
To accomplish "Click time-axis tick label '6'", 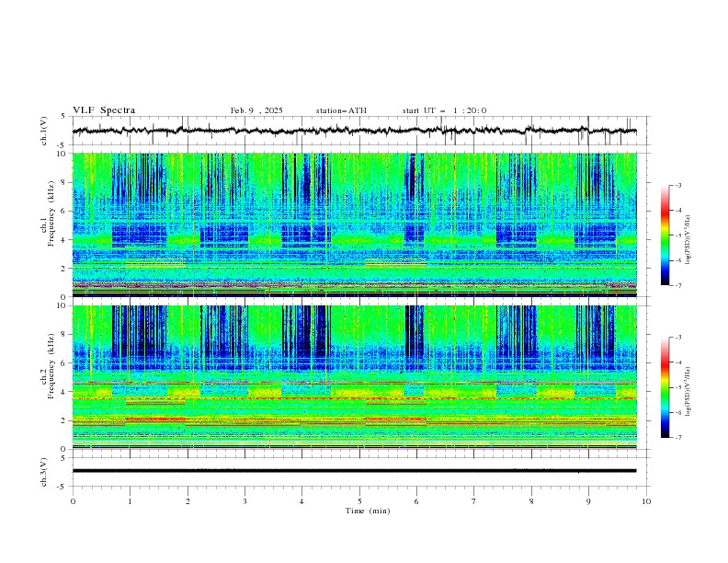I will tap(416, 501).
